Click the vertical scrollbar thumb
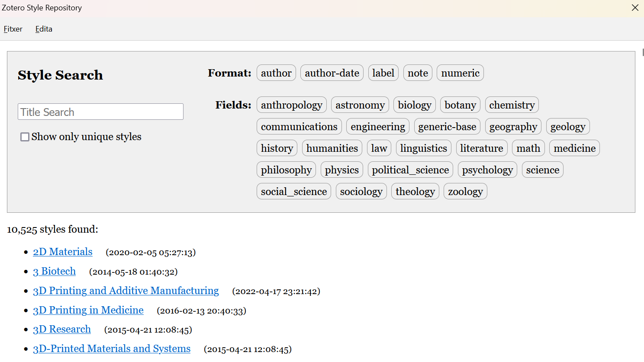 (x=643, y=52)
